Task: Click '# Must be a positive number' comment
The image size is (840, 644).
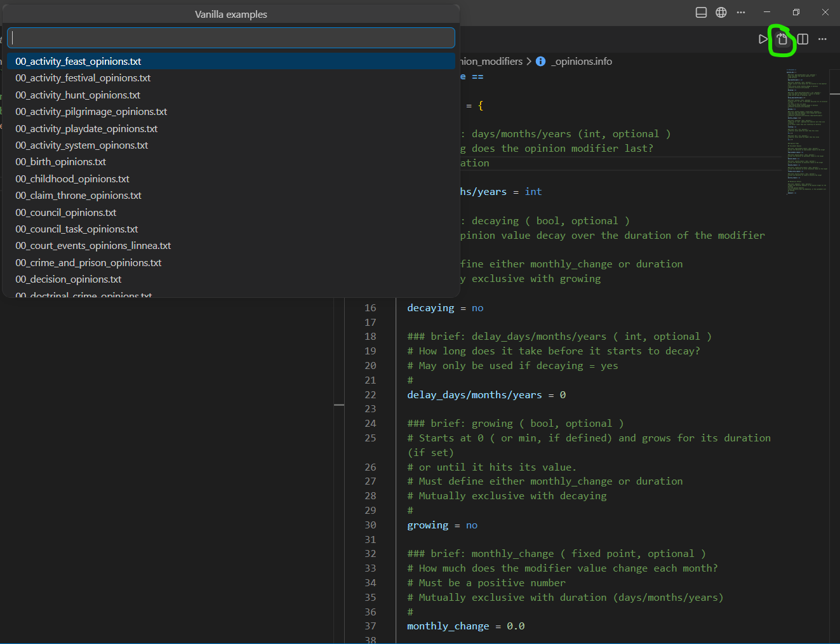Action: (486, 583)
